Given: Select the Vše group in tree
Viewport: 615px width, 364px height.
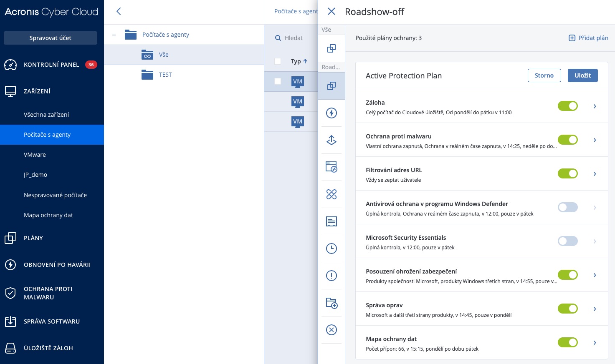Looking at the screenshot, I should click(x=184, y=55).
